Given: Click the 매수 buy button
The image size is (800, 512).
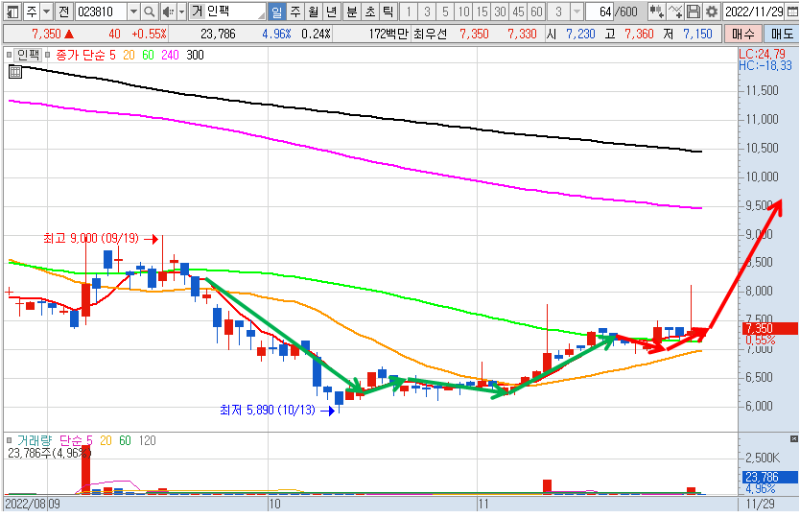Looking at the screenshot, I should tap(743, 34).
